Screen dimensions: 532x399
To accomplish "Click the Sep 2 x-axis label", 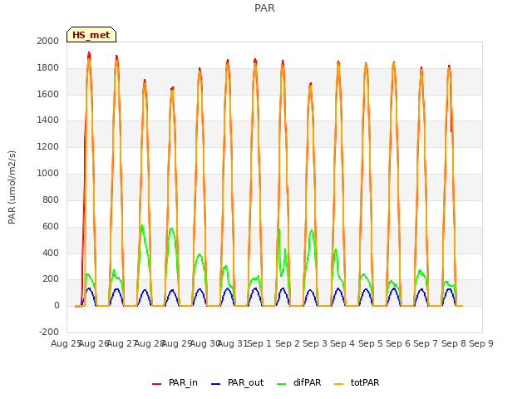I will click(288, 343).
